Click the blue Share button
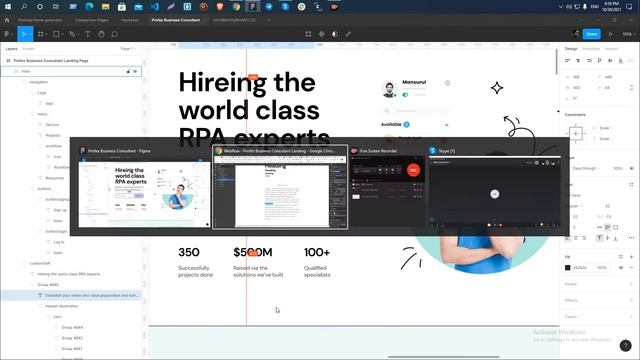Viewport: 640px width, 360px height. coord(591,34)
